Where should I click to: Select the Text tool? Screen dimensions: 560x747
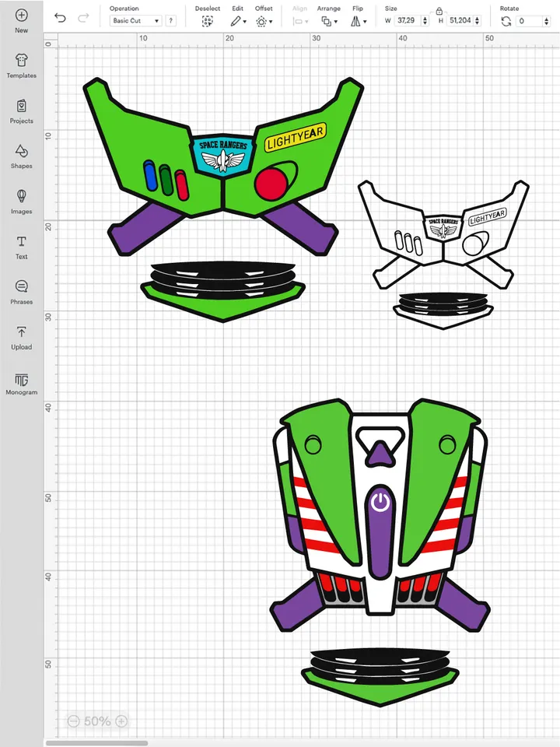pos(22,247)
